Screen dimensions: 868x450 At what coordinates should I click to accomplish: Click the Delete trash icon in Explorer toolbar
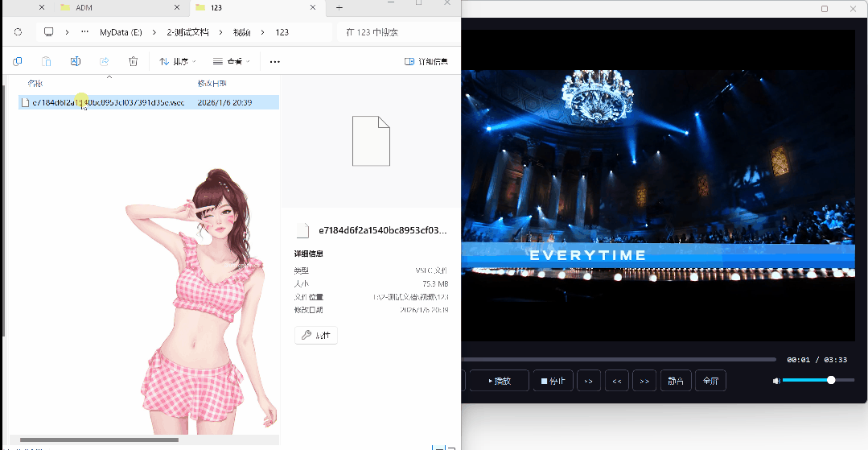click(x=134, y=61)
